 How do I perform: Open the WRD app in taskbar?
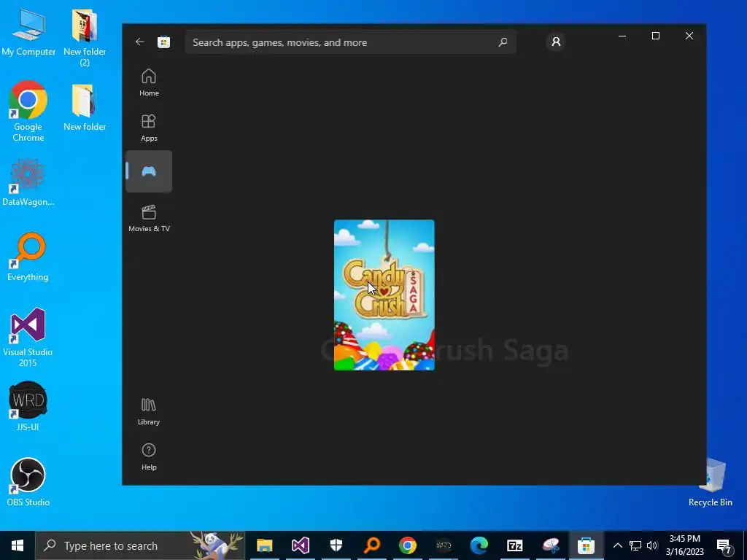click(x=443, y=545)
